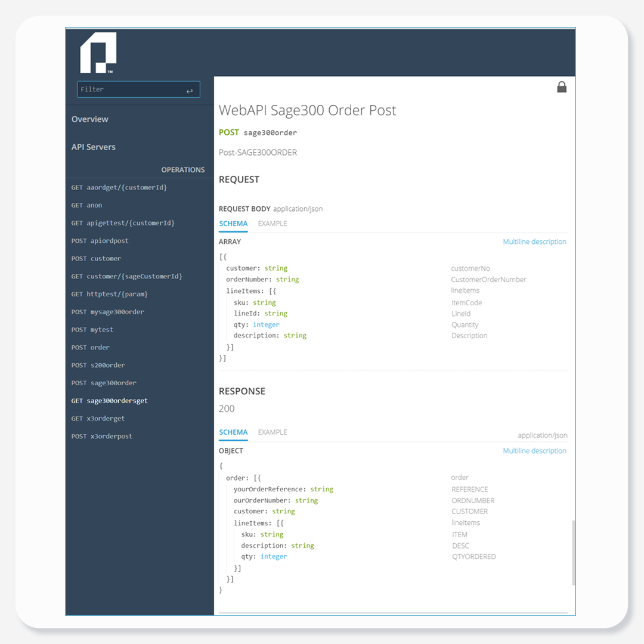
Task: Click the enter arrow in Filter box
Action: [x=190, y=91]
